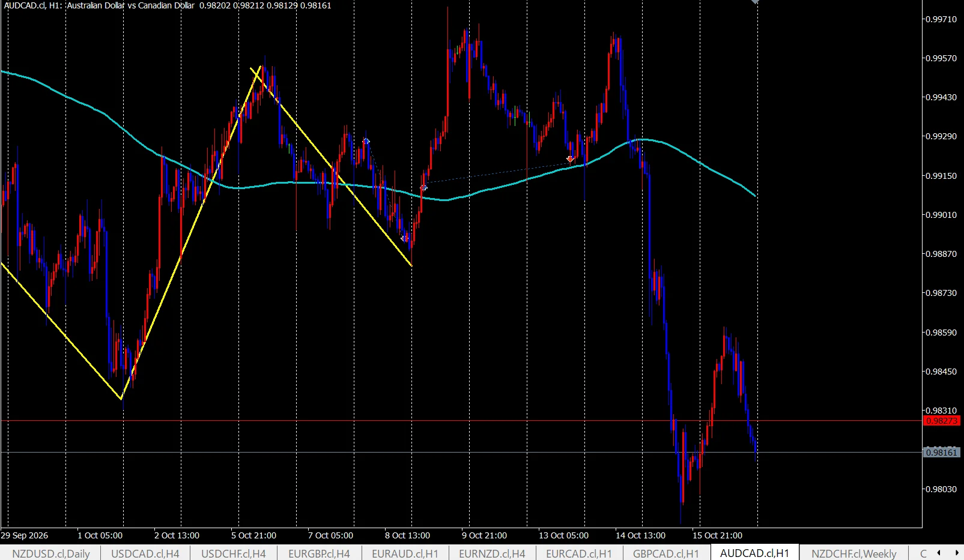The width and height of the screenshot is (964, 560).
Task: Click the 0.98590 price axis label
Action: (941, 333)
